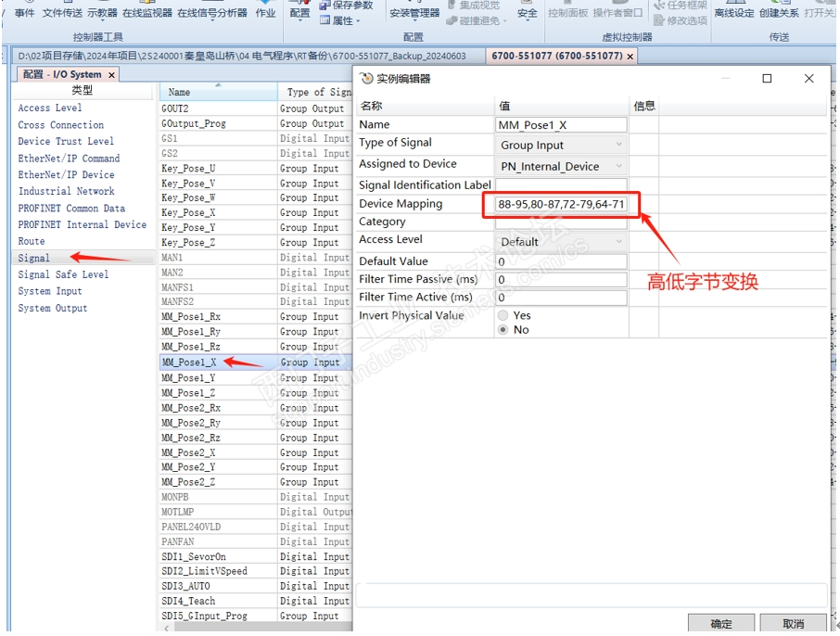Viewport: 840px width, 636px height.
Task: Select System Output type
Action: (53, 308)
